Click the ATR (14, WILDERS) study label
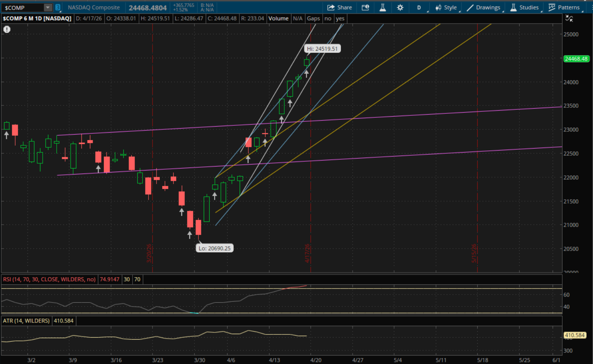593x364 pixels. point(26,321)
